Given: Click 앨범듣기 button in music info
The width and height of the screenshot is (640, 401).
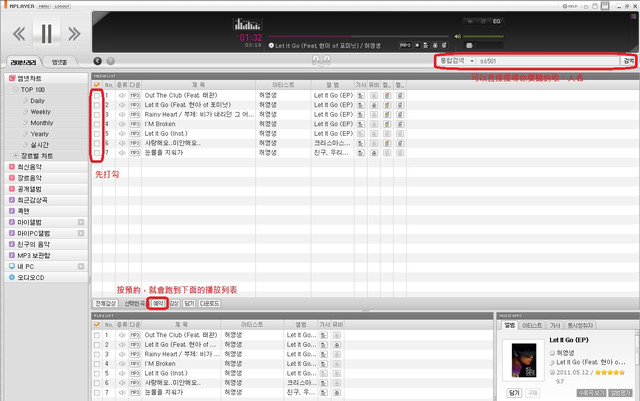Looking at the screenshot, I should (620, 393).
